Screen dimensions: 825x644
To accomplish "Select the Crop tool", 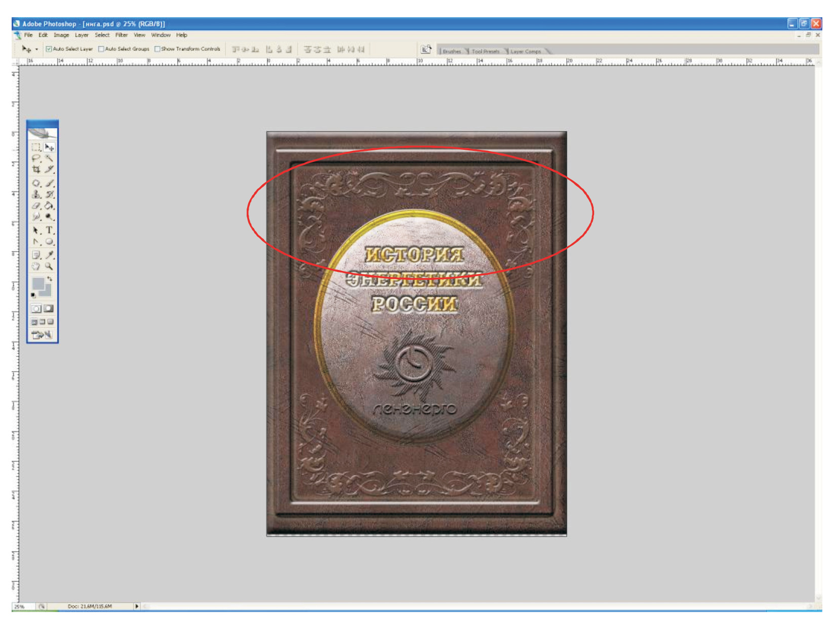I will 36,170.
